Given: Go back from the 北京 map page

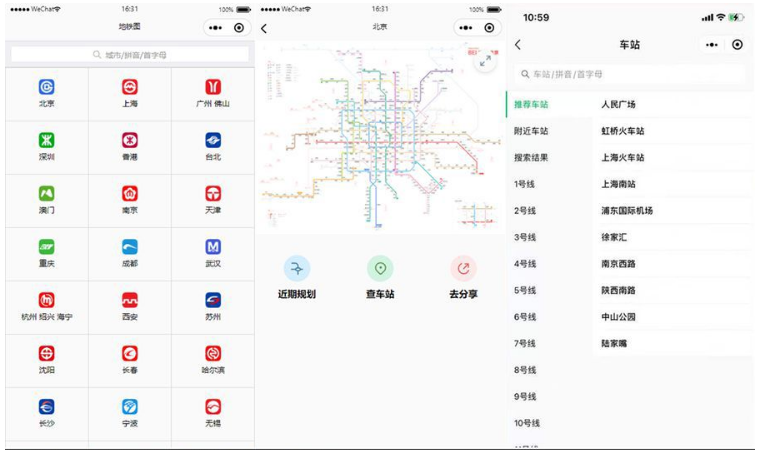Looking at the screenshot, I should click(264, 29).
